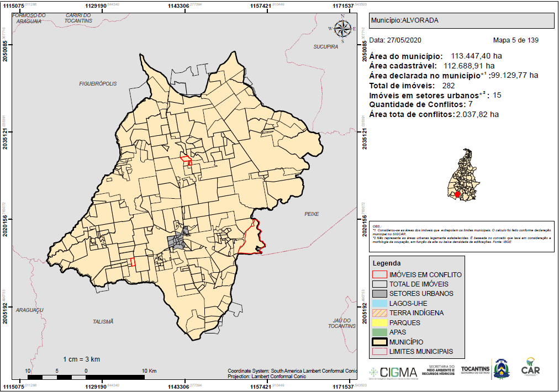Click the Mapa 5 de 139 text
The image size is (559, 392).
click(515, 40)
